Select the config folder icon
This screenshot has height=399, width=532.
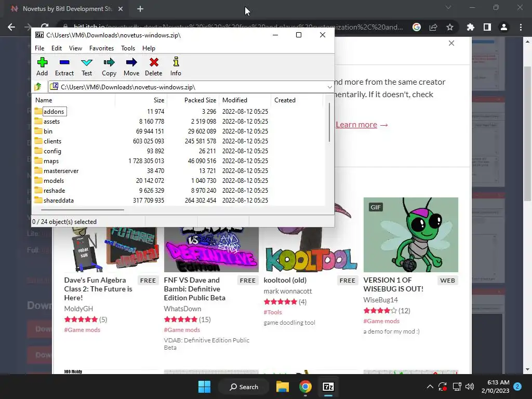(38, 151)
